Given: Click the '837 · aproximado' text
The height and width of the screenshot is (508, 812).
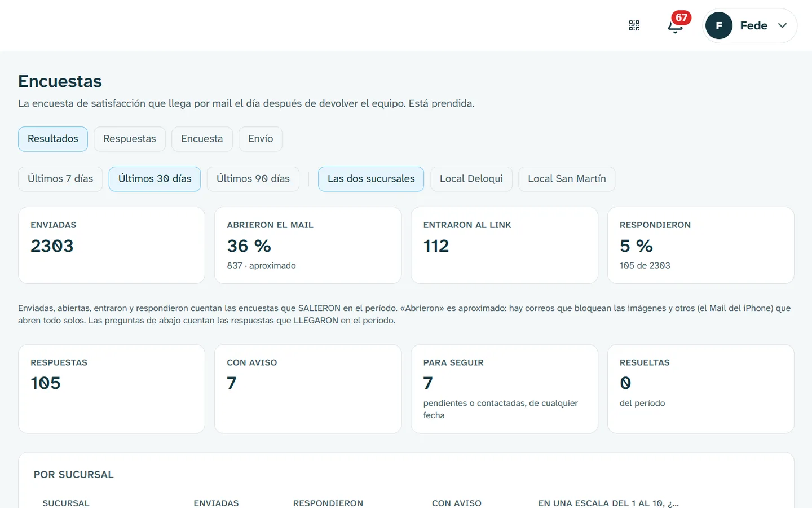Looking at the screenshot, I should coord(261,265).
